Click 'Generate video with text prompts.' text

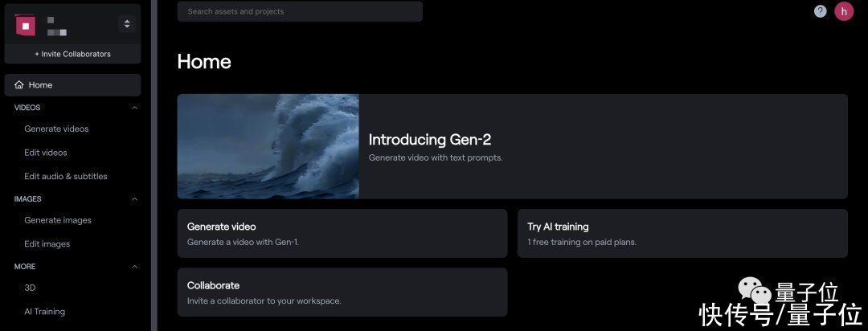436,157
